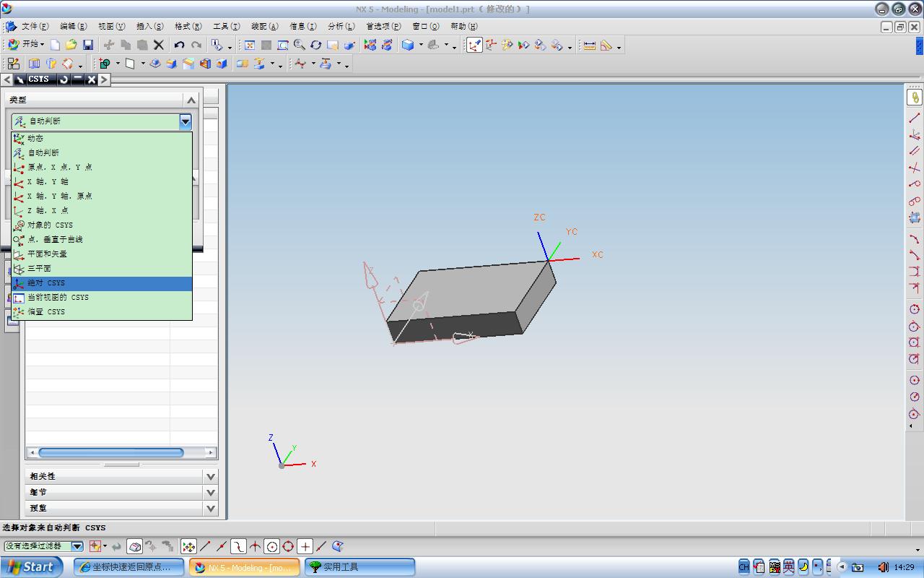Click the right arrow of the navigator horizontal scrollbar
The image size is (924, 578).
point(211,453)
